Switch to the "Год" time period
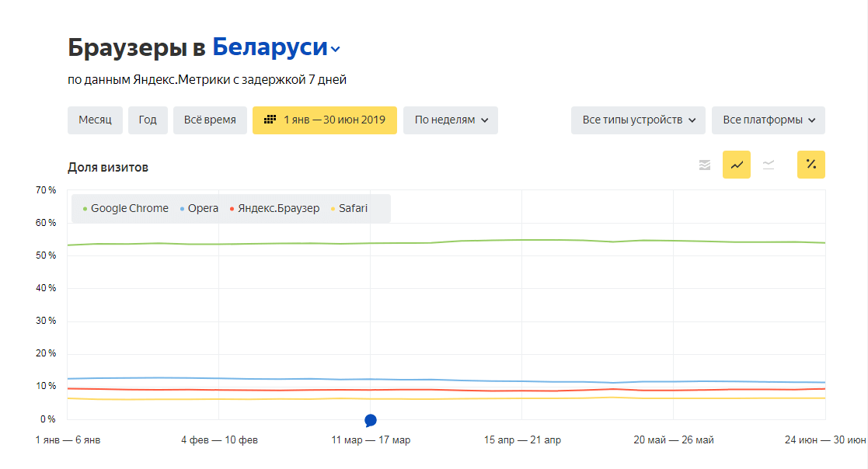 (148, 120)
